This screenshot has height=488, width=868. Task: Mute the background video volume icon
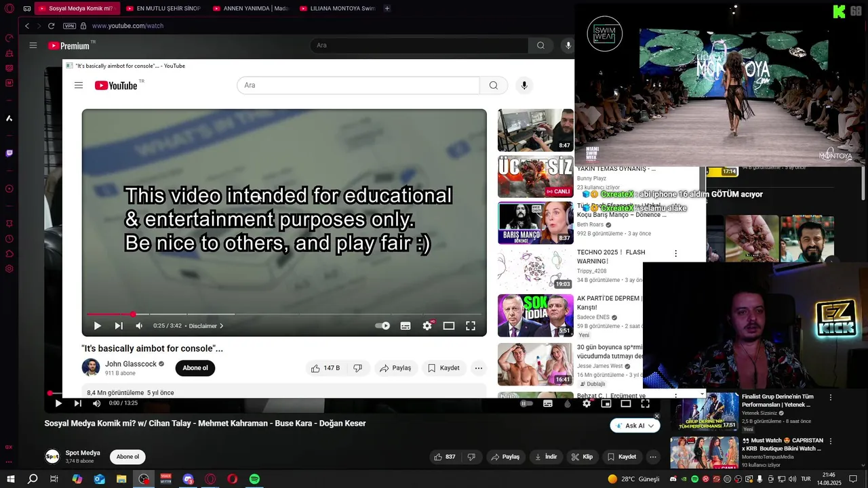tap(96, 403)
